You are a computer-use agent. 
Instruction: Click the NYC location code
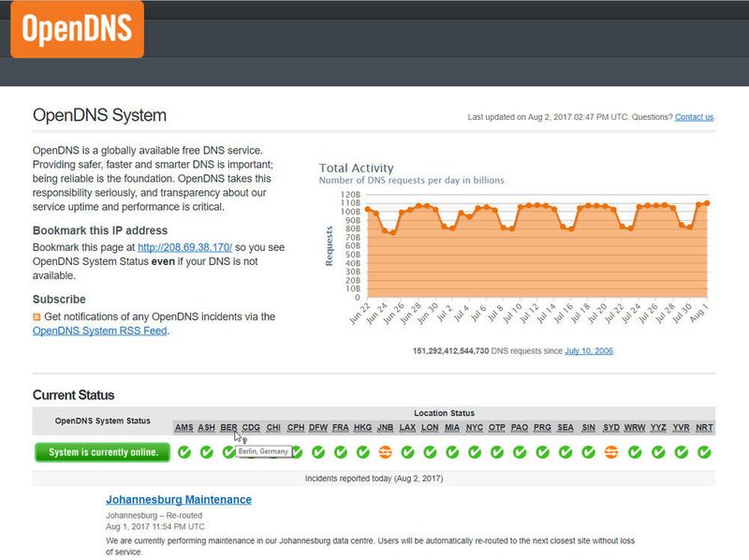(x=475, y=428)
